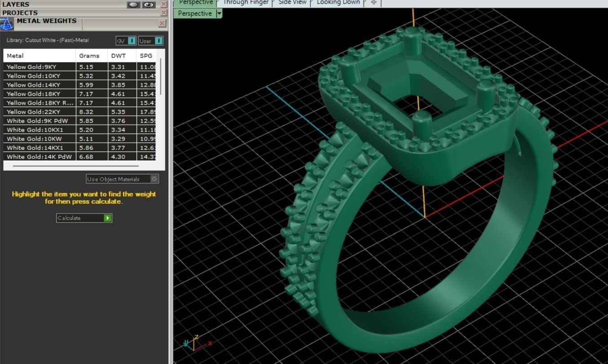608x364 pixels.
Task: Close the Layers panel
Action: click(x=164, y=4)
